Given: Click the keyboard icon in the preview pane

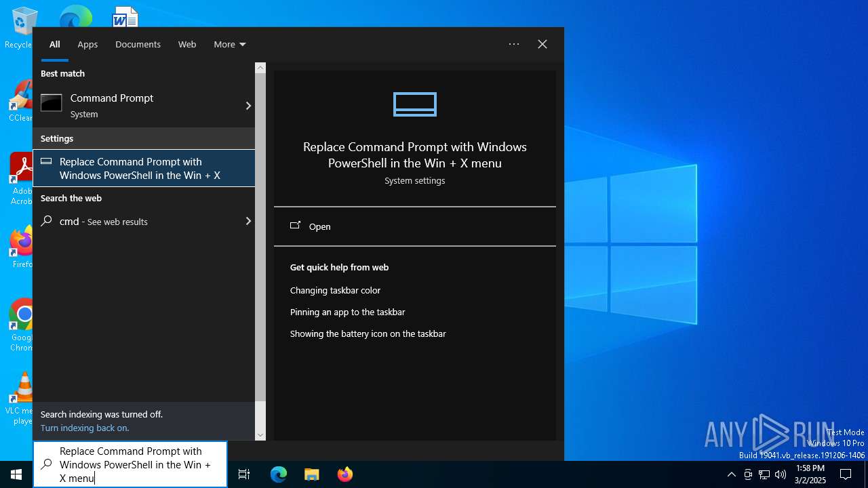Looking at the screenshot, I should click(415, 104).
